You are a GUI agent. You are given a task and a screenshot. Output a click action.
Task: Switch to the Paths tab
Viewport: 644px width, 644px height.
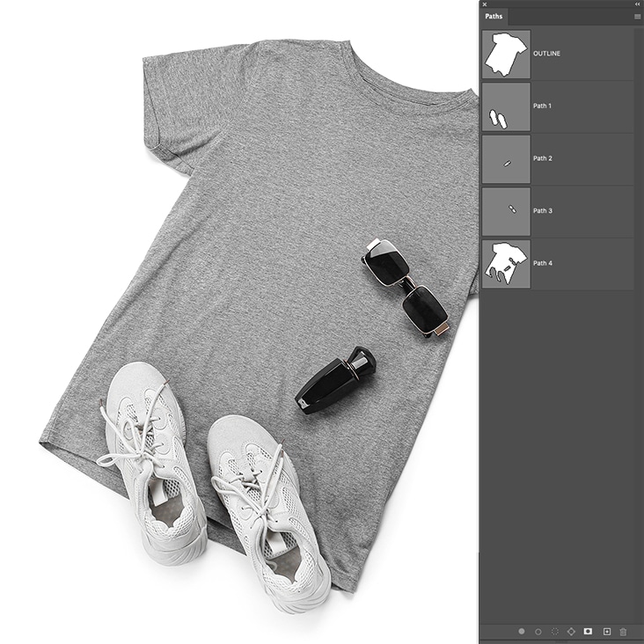click(x=494, y=17)
